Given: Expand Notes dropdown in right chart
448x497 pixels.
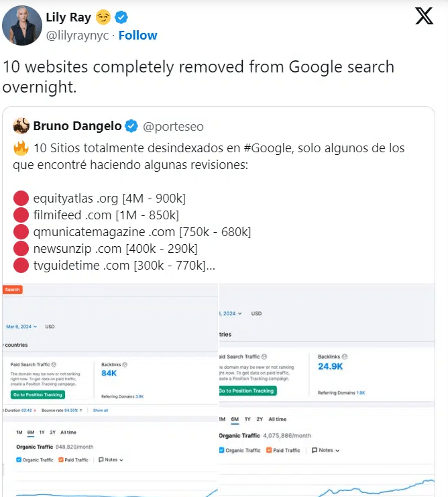Looking at the screenshot, I should point(325,450).
